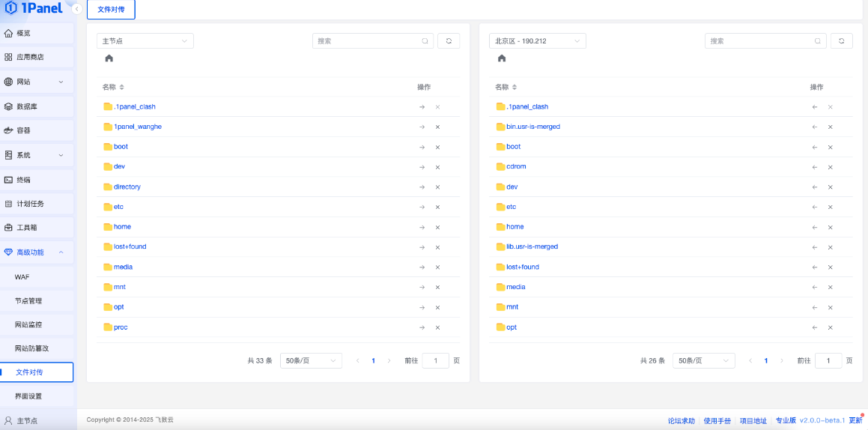Viewport: 868px width, 430px height.
Task: Collapse the sidebar with the arrow button
Action: coord(76,9)
